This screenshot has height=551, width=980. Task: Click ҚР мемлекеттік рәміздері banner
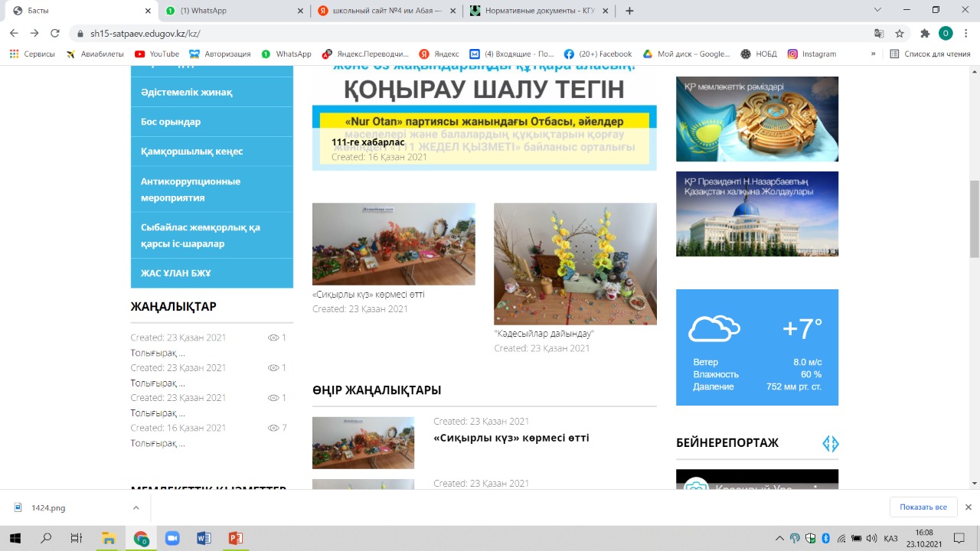tap(757, 119)
